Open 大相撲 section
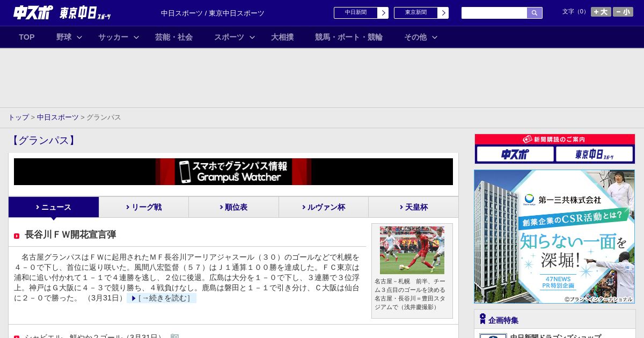Image resolution: width=644 pixels, height=338 pixels. [x=282, y=37]
